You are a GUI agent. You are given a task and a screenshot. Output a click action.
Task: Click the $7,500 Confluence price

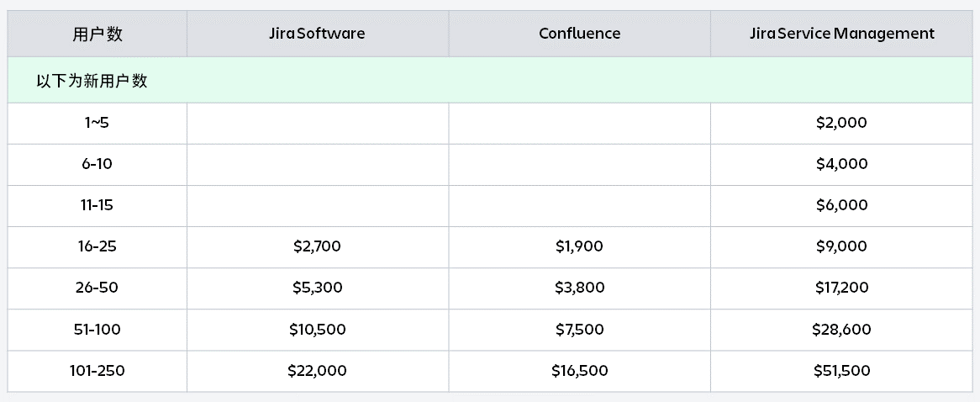(x=579, y=330)
